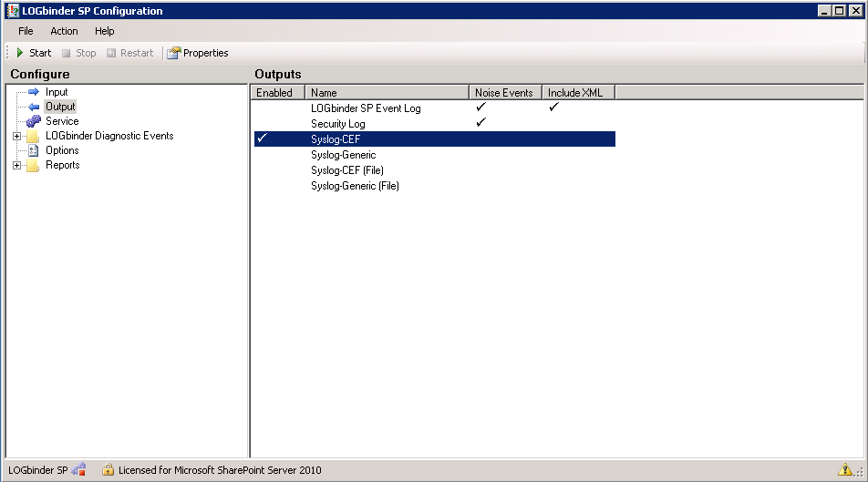Toggle Noise Events for Security Log
Image resolution: width=868 pixels, height=482 pixels.
point(481,122)
